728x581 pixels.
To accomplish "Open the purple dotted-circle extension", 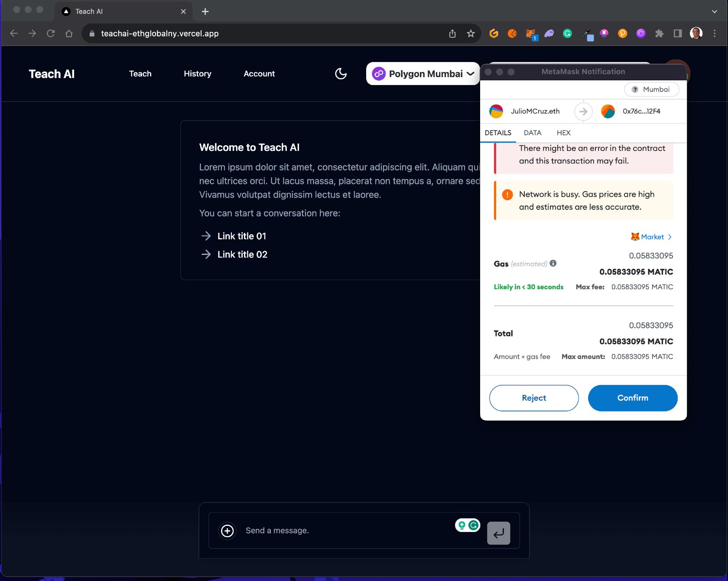I will 641,33.
